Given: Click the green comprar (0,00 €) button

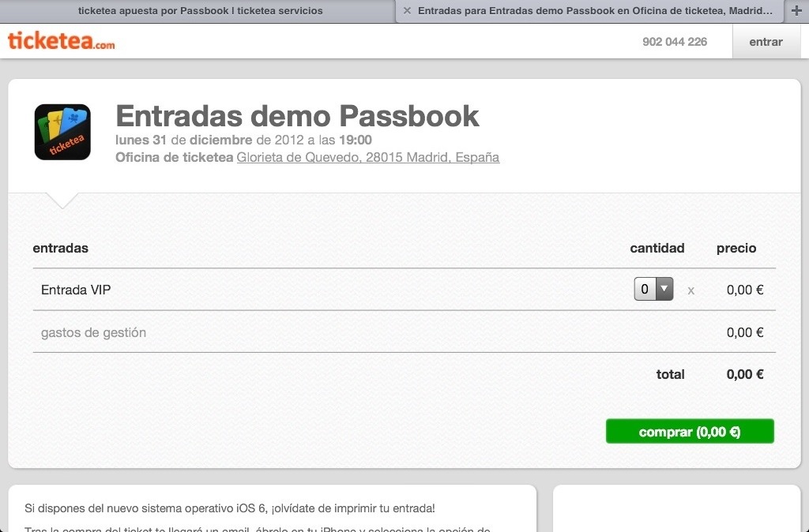Looking at the screenshot, I should [689, 432].
